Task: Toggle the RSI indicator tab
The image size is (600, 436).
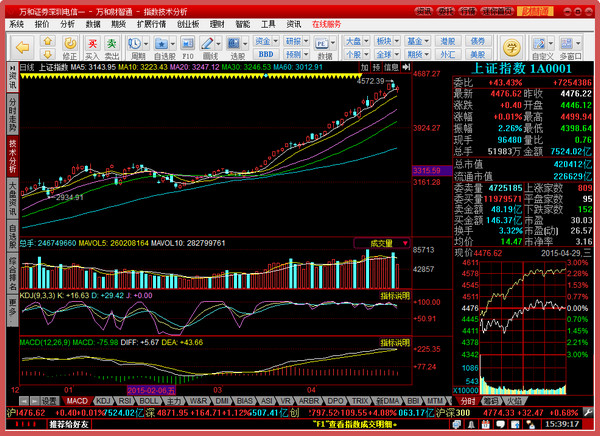Action: [125, 400]
